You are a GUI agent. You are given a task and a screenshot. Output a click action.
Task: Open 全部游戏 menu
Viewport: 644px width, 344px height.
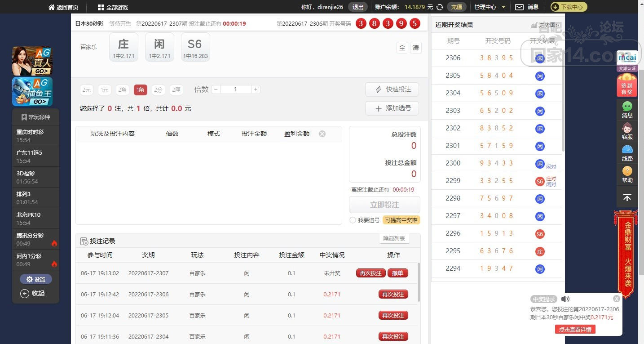click(113, 7)
